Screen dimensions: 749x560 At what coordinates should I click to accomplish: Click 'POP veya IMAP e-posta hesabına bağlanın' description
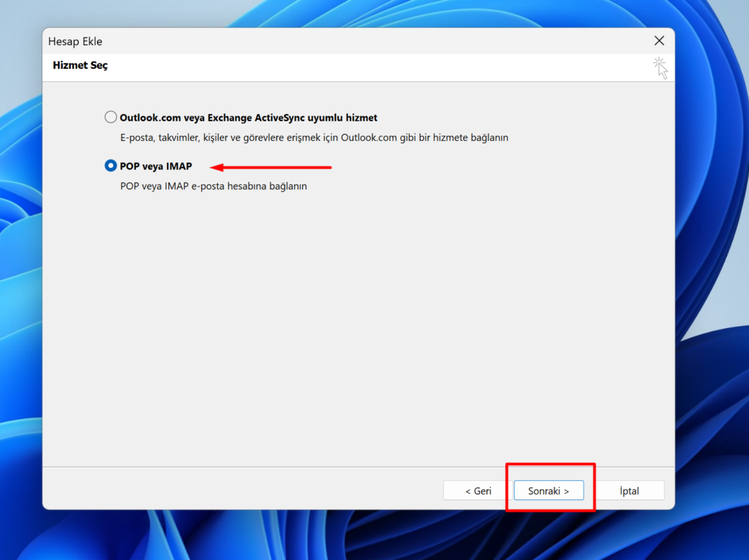(x=214, y=186)
